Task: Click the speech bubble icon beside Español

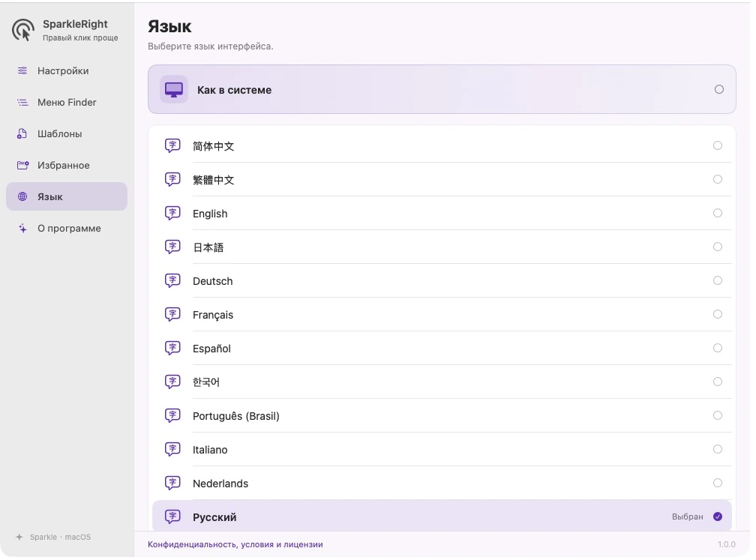Action: (x=172, y=348)
